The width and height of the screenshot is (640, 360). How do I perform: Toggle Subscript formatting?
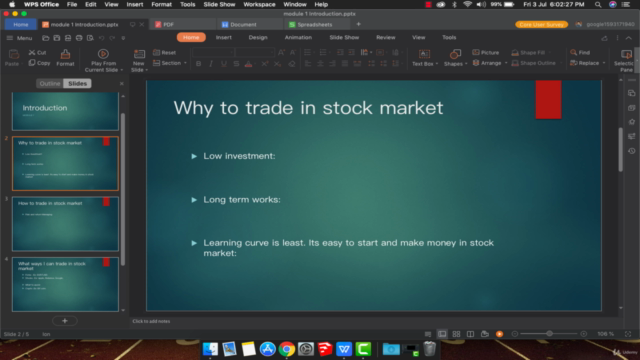click(x=277, y=64)
